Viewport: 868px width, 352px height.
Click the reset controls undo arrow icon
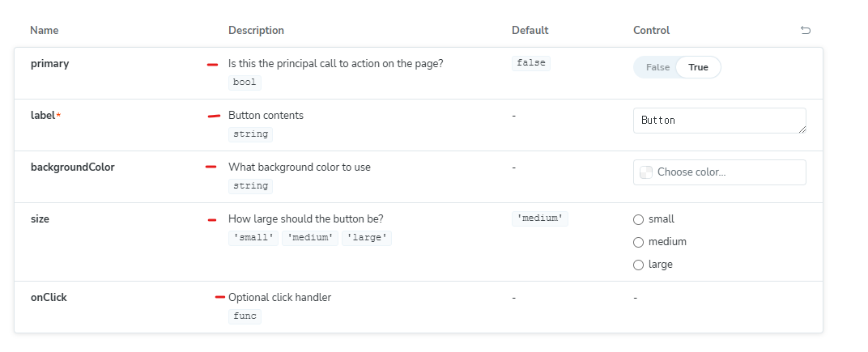click(x=806, y=30)
